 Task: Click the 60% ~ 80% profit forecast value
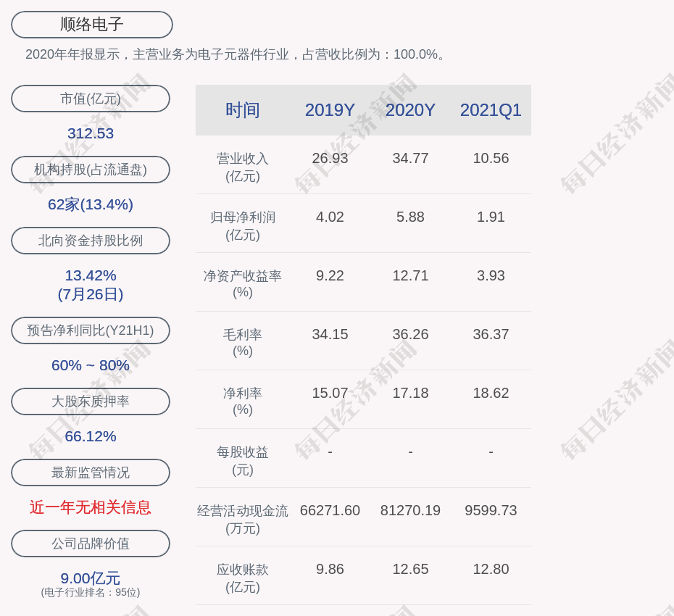click(91, 365)
